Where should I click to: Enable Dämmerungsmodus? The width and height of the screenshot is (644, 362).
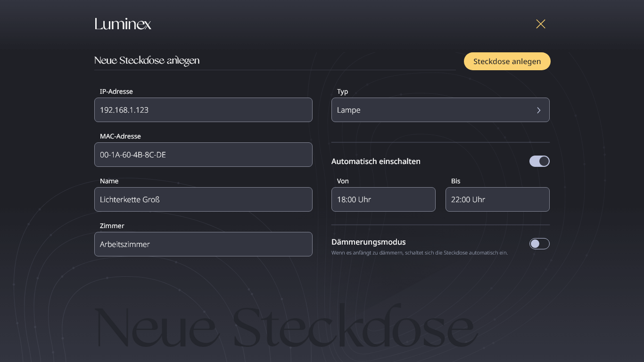539,244
